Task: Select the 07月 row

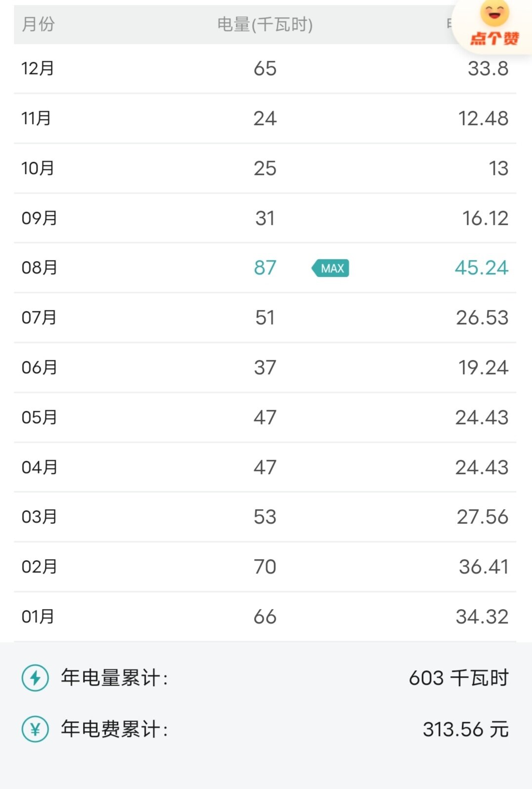Action: tap(265, 318)
